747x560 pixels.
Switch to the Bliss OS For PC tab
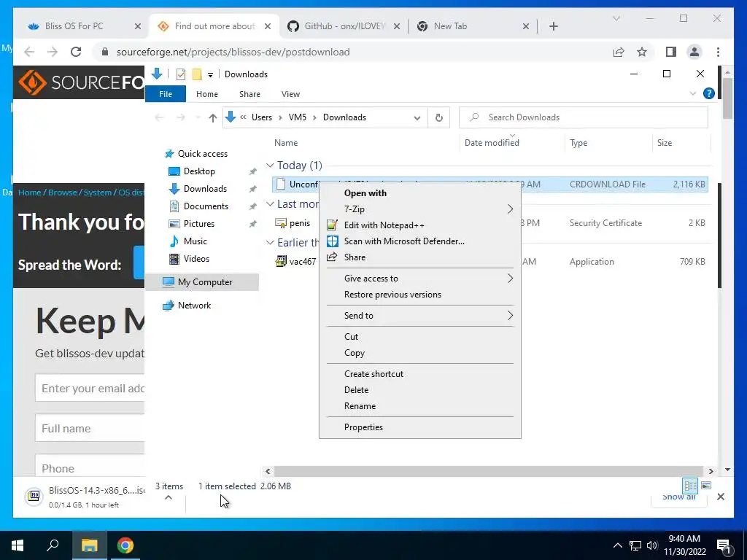(x=74, y=26)
